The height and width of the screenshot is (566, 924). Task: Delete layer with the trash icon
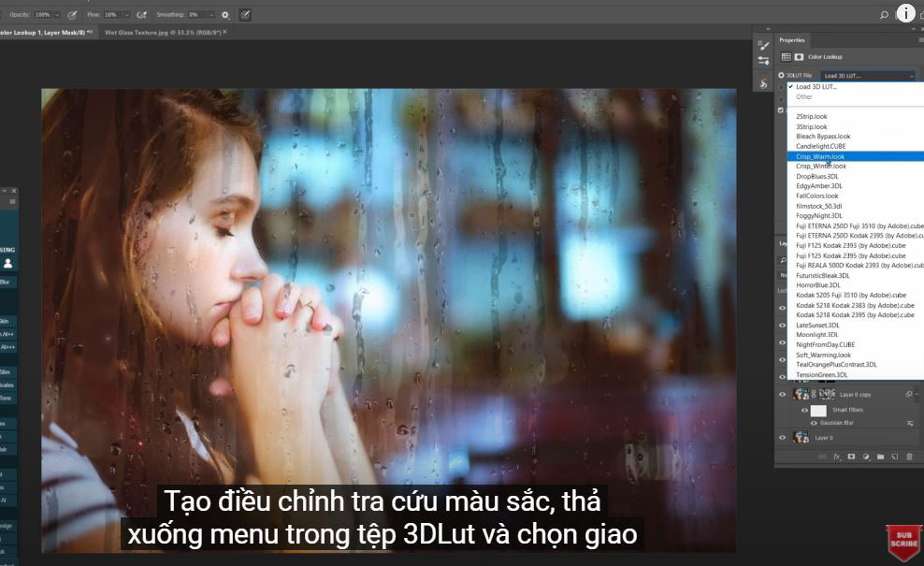[x=909, y=457]
